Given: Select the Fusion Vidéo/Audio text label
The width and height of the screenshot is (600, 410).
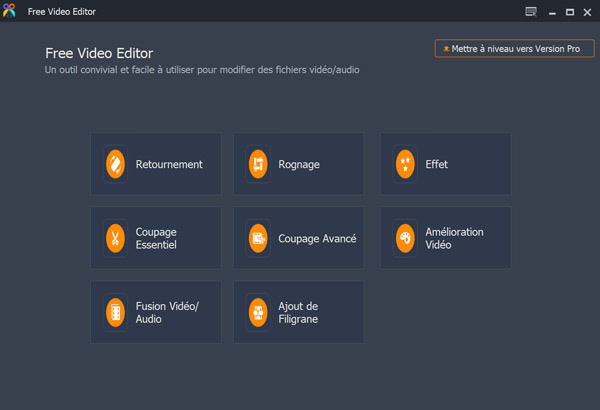Looking at the screenshot, I should pos(167,312).
